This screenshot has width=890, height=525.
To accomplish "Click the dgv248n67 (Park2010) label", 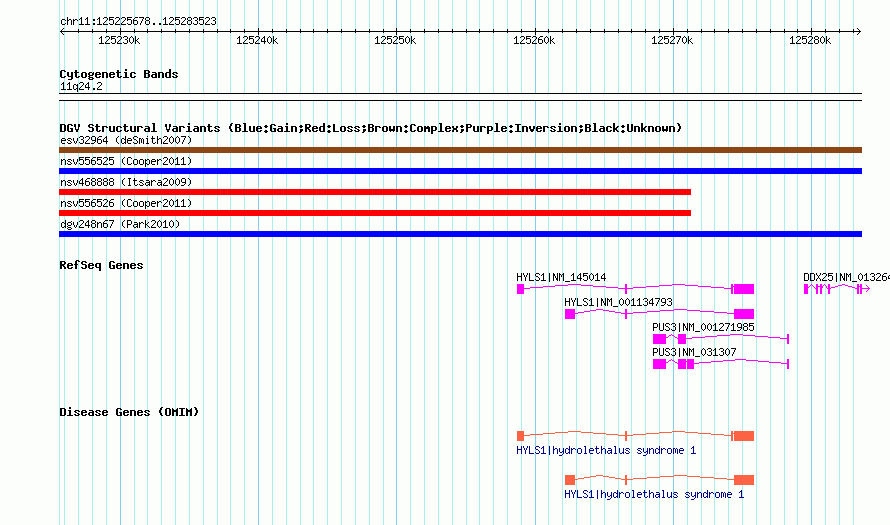I will pyautogui.click(x=120, y=224).
